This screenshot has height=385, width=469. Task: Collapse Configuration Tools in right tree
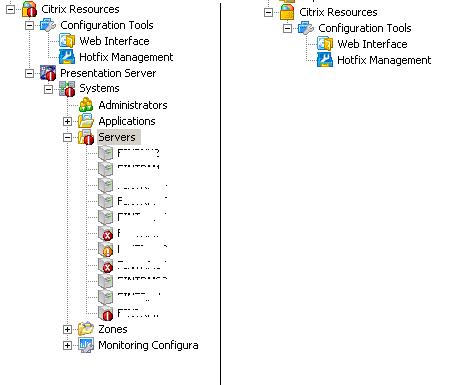pyautogui.click(x=287, y=29)
